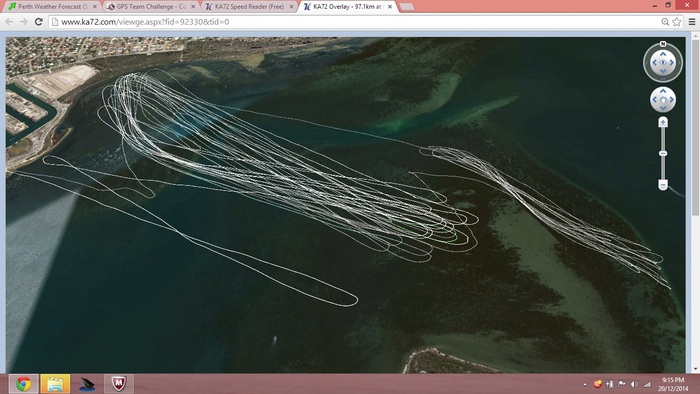Open Chrome hamburger menu
The width and height of the screenshot is (700, 394).
point(692,22)
